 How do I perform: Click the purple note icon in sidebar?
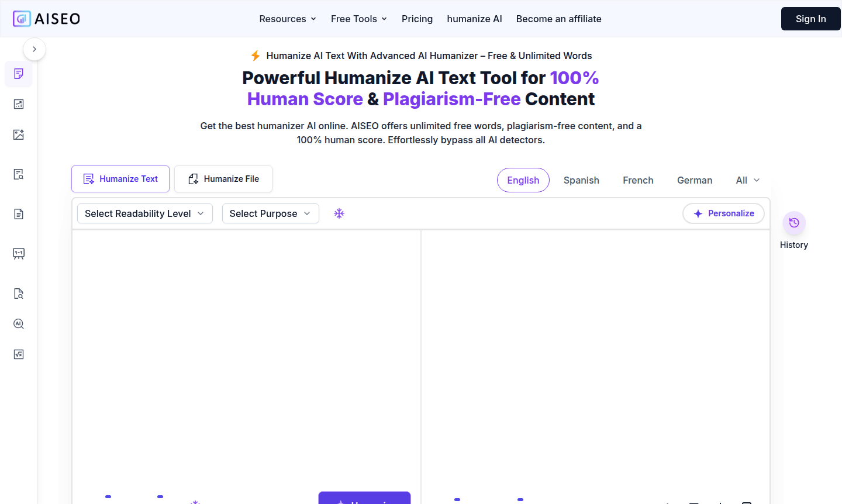[19, 74]
